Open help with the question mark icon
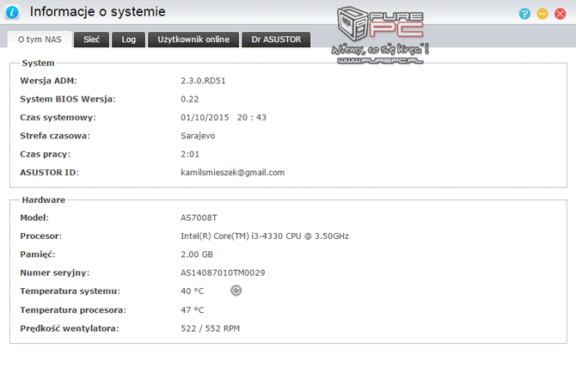The height and width of the screenshot is (392, 576). click(524, 14)
